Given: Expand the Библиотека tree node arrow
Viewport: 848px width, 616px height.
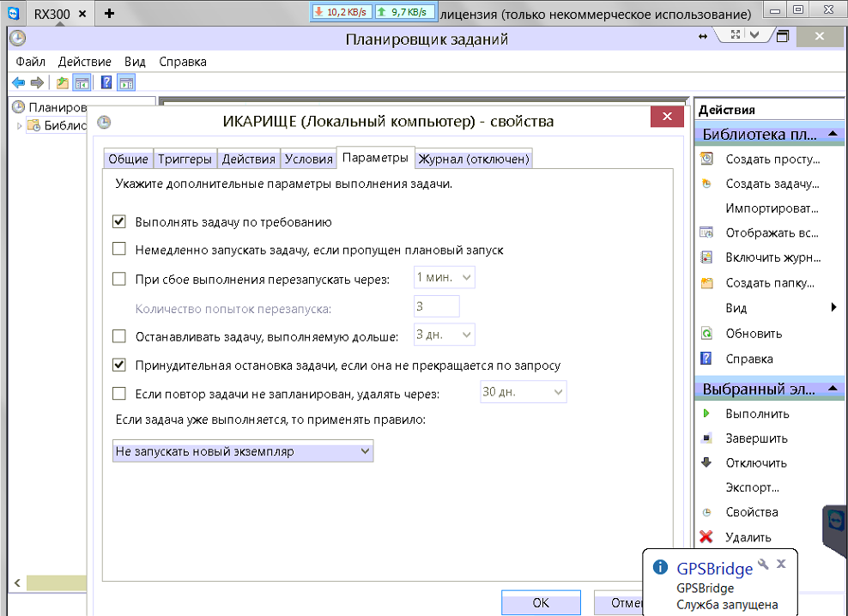Looking at the screenshot, I should tap(19, 126).
